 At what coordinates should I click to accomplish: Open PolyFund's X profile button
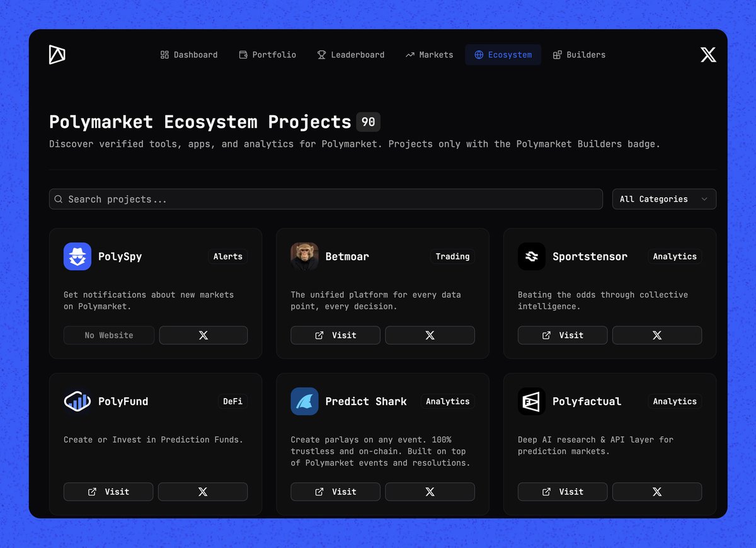(x=203, y=491)
